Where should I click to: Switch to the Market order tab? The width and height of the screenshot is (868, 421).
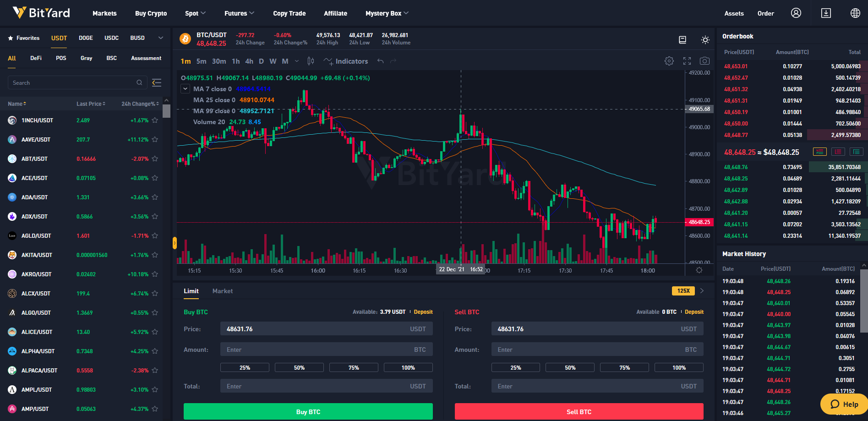223,291
